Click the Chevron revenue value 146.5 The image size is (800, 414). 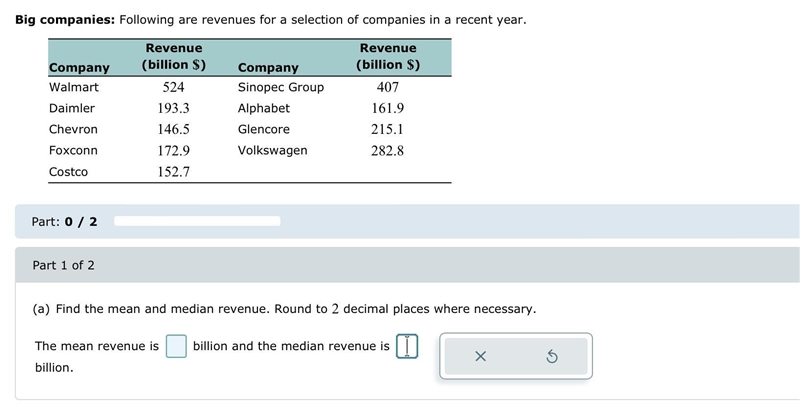pos(173,129)
